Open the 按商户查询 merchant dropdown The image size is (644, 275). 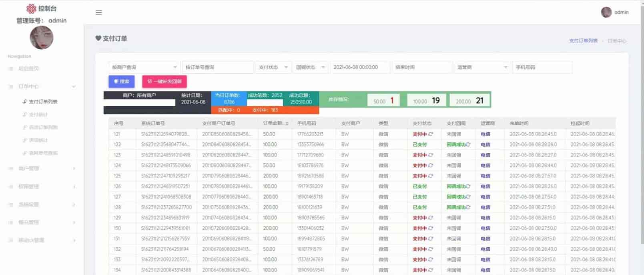coord(144,67)
